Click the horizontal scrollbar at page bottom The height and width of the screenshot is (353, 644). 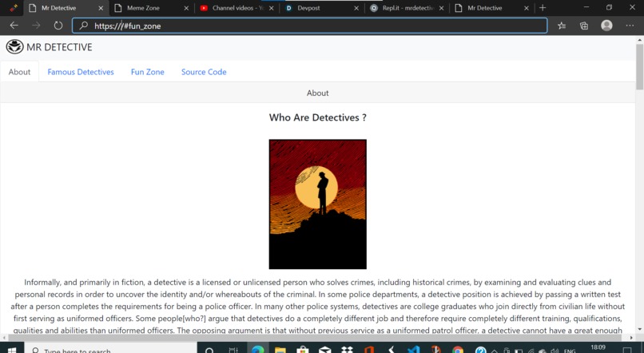(315, 337)
